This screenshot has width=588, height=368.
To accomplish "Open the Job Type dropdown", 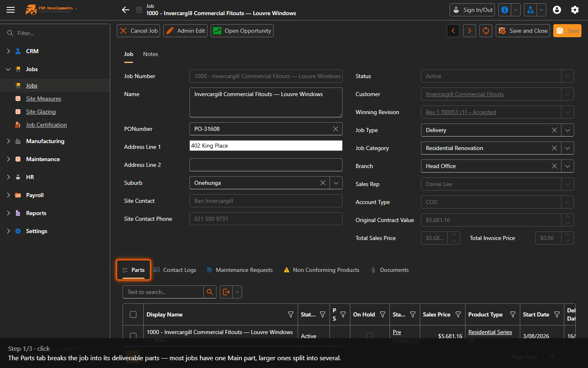I will tap(568, 130).
